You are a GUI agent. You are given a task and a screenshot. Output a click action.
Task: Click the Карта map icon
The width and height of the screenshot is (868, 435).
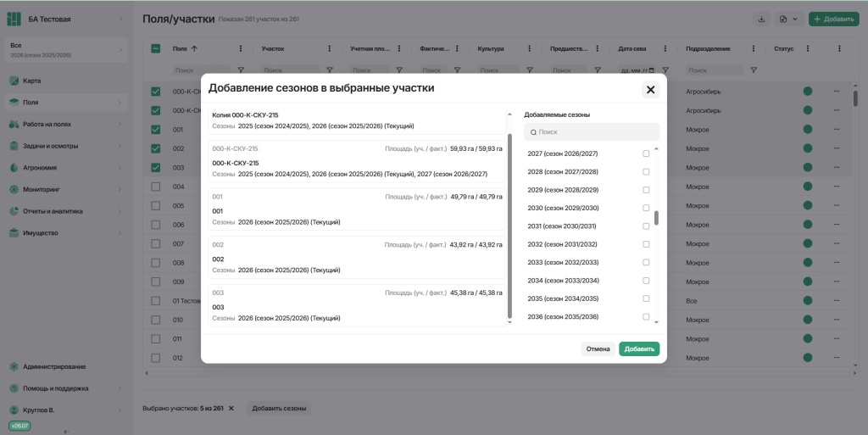point(14,81)
